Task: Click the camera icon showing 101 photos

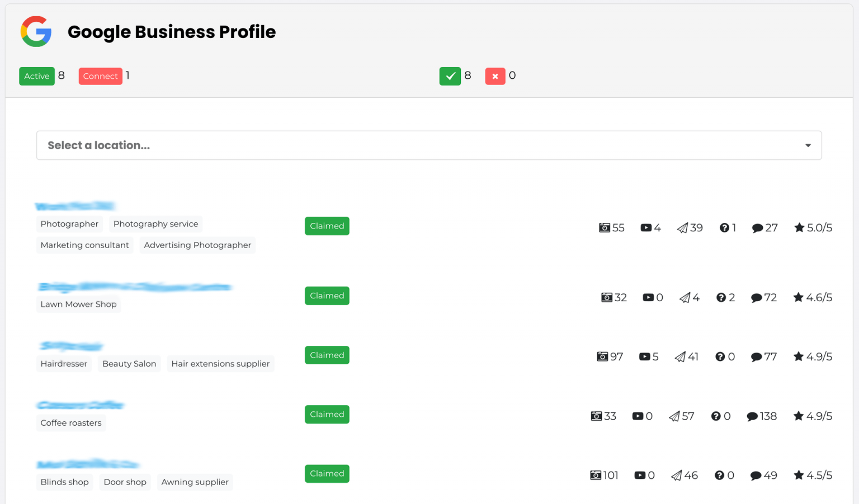Action: (x=594, y=475)
